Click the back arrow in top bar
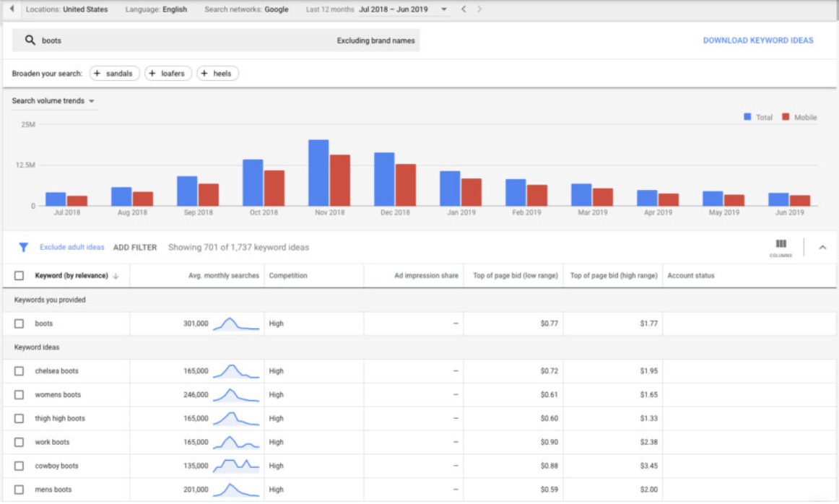 12,9
